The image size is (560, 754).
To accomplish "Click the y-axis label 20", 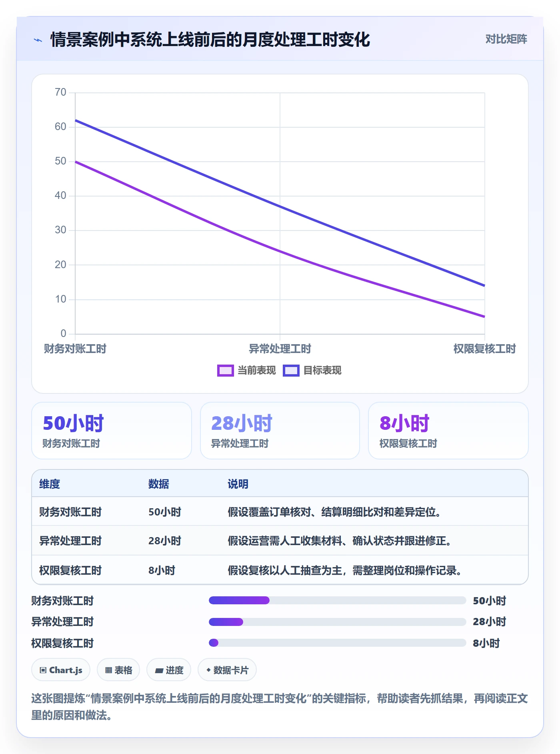I will click(x=60, y=265).
